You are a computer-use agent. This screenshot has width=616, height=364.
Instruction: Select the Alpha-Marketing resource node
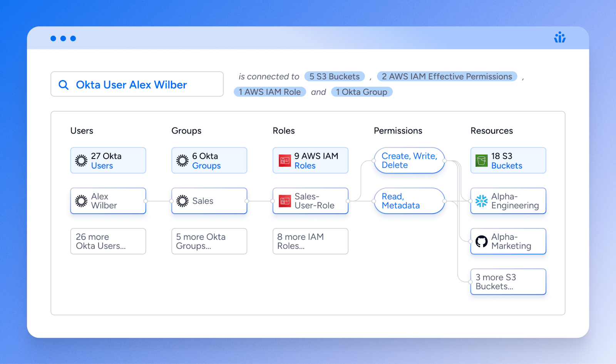pos(508,241)
